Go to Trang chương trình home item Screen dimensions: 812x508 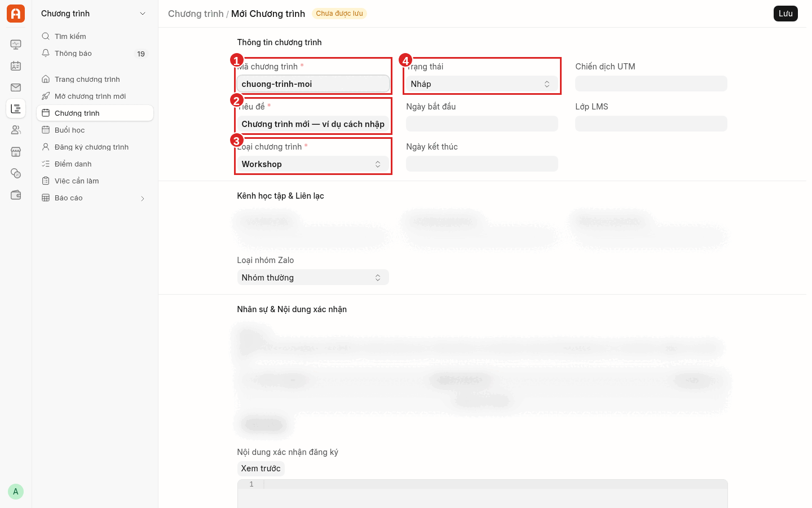[95, 79]
